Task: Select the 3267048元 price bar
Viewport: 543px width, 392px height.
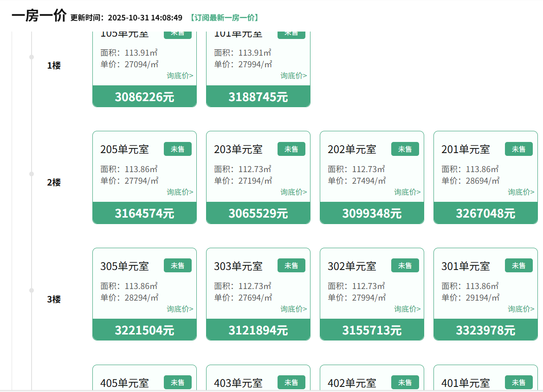Action: 485,213
